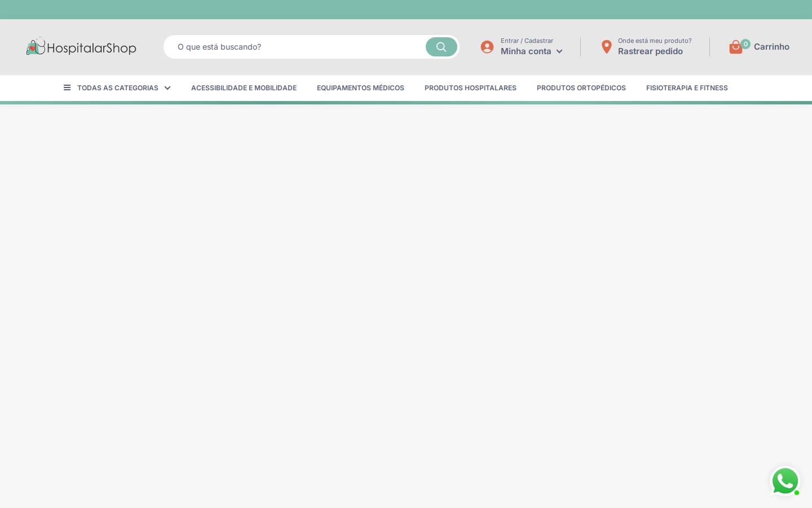Click the cart item count badge

click(745, 44)
